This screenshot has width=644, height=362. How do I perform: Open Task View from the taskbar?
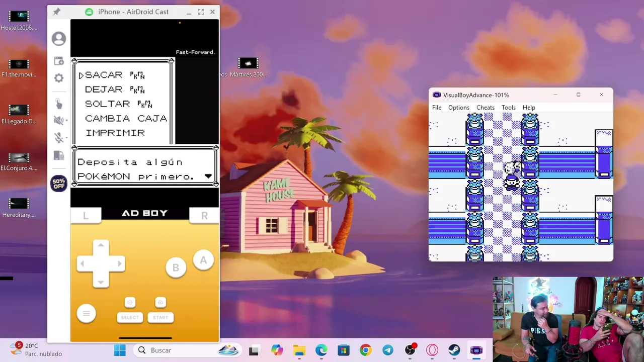254,350
